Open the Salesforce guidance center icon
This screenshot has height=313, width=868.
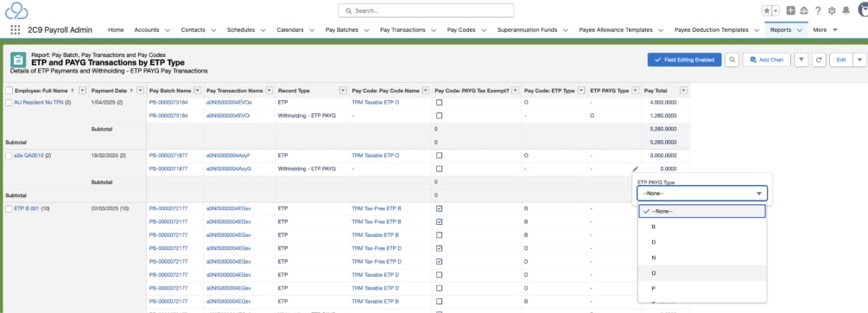coord(804,10)
